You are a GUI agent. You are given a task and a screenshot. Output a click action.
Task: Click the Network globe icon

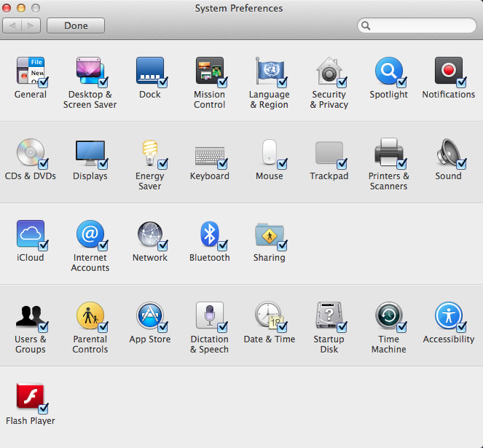(150, 234)
